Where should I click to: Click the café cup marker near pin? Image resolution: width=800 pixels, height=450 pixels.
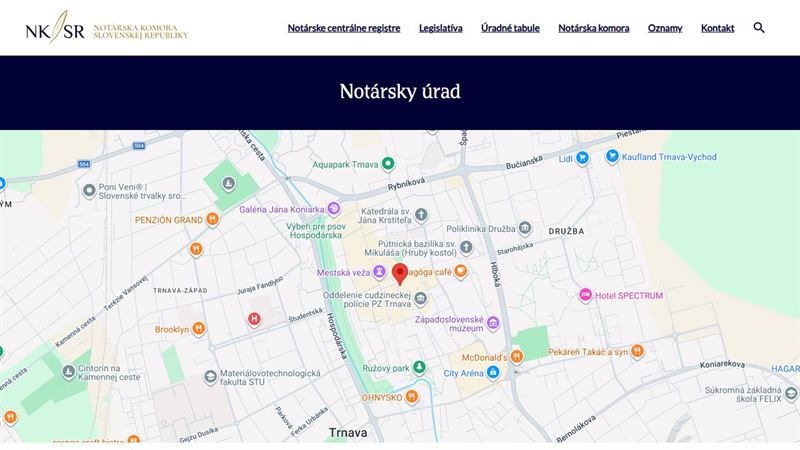pos(461,271)
